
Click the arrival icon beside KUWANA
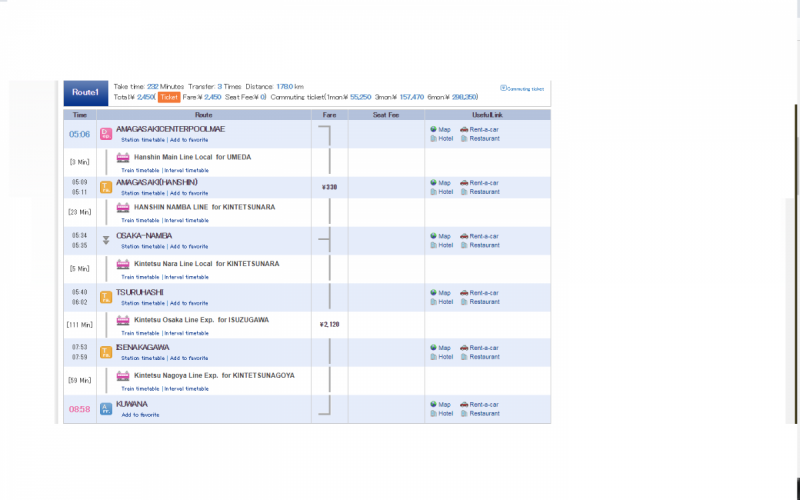click(x=105, y=408)
